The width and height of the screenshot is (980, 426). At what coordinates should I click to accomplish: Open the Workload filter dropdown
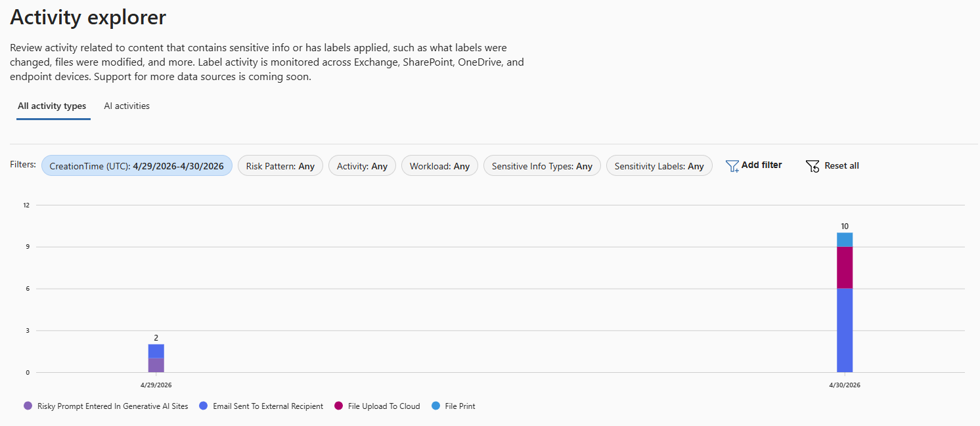pos(439,166)
